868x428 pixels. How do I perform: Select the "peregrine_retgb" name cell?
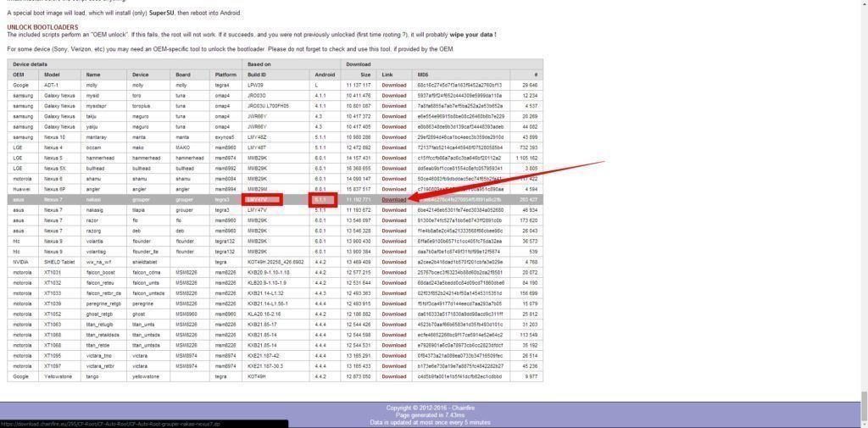[103, 303]
